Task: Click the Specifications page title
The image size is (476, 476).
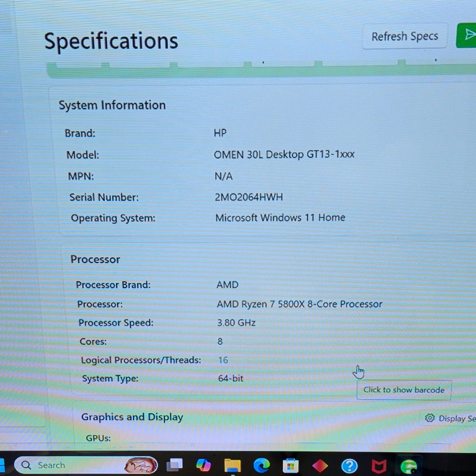Action: [x=111, y=41]
